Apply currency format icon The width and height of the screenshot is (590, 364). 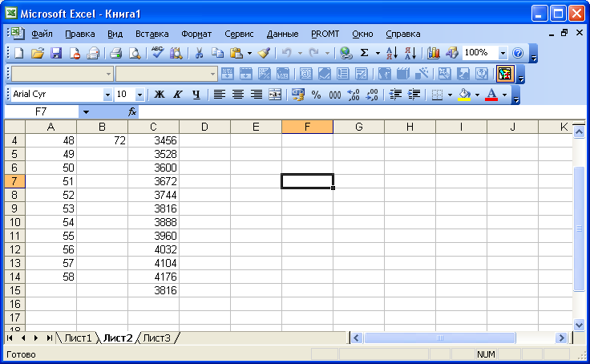tap(297, 94)
